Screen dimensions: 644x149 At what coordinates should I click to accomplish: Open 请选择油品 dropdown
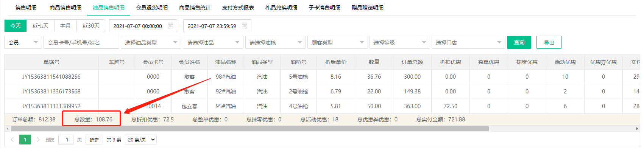point(213,42)
